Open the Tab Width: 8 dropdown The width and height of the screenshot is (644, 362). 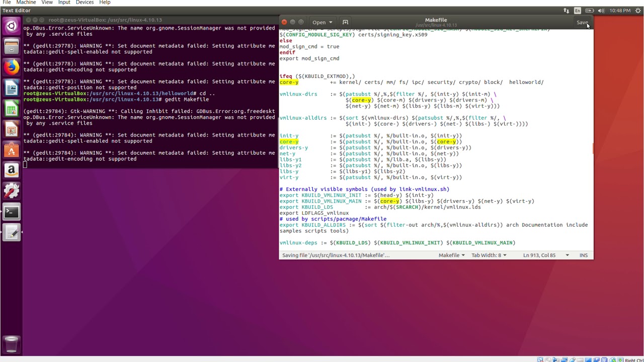point(489,255)
